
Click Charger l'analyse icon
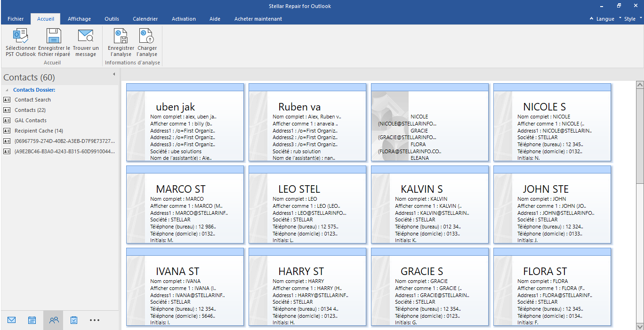click(x=147, y=36)
